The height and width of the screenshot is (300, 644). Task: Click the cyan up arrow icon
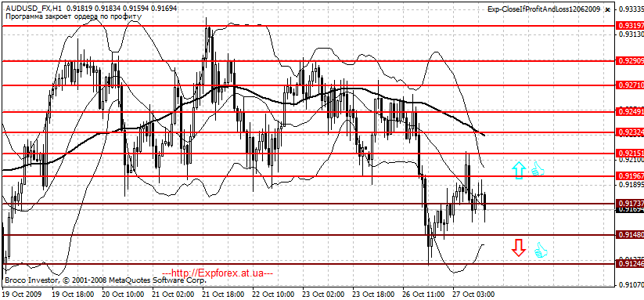pos(518,170)
